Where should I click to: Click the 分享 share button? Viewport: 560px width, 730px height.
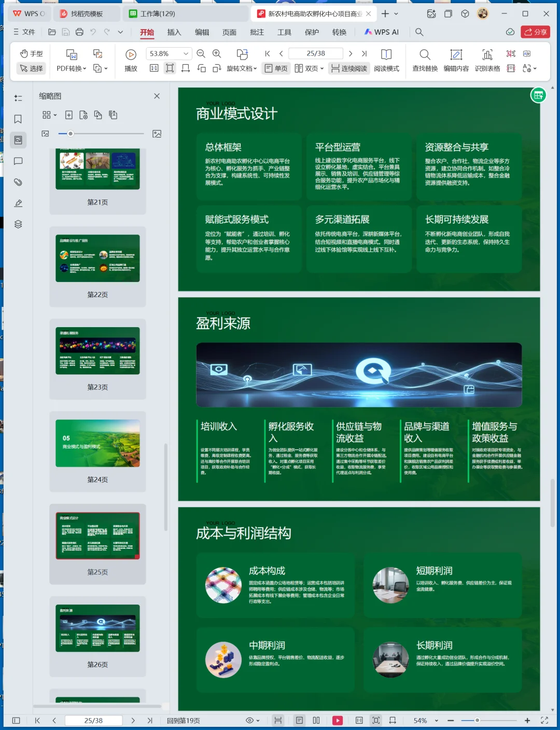(535, 32)
